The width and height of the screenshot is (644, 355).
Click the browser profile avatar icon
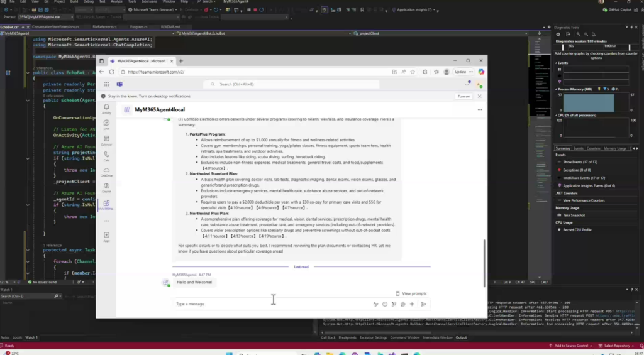click(x=447, y=72)
